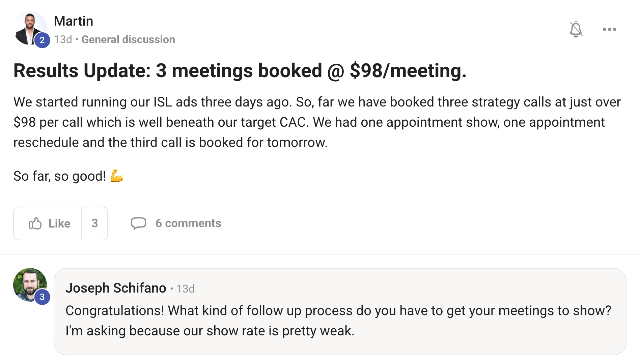This screenshot has height=364, width=641.
Task: Click the speech bubble comment icon
Action: pos(138,223)
